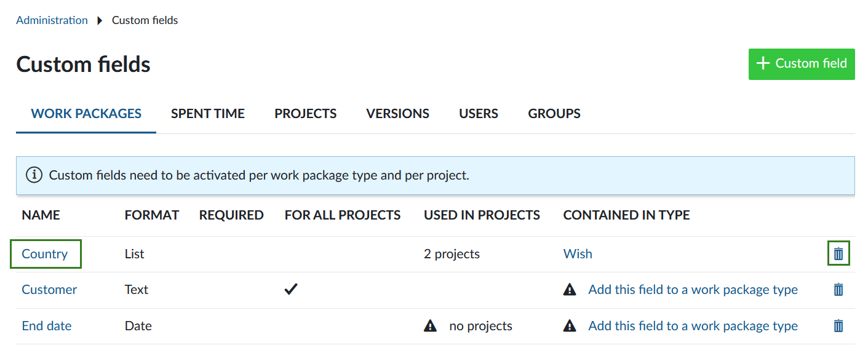Add Customer field to a work package type
Image resolution: width=868 pixels, height=353 pixels.
(693, 290)
